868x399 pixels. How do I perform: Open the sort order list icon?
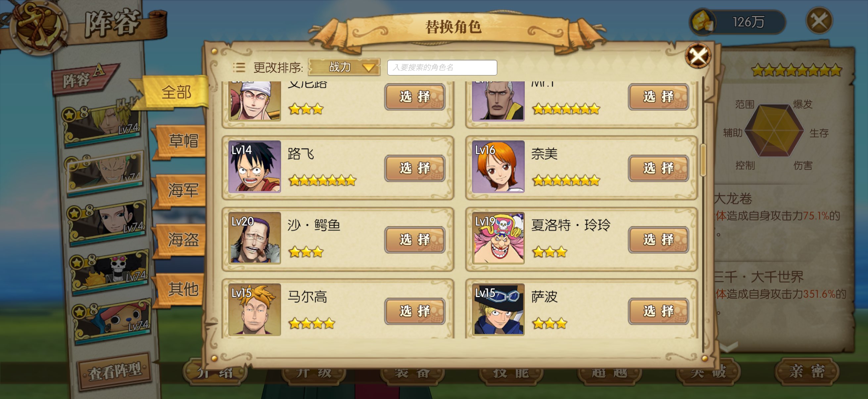pyautogui.click(x=239, y=67)
